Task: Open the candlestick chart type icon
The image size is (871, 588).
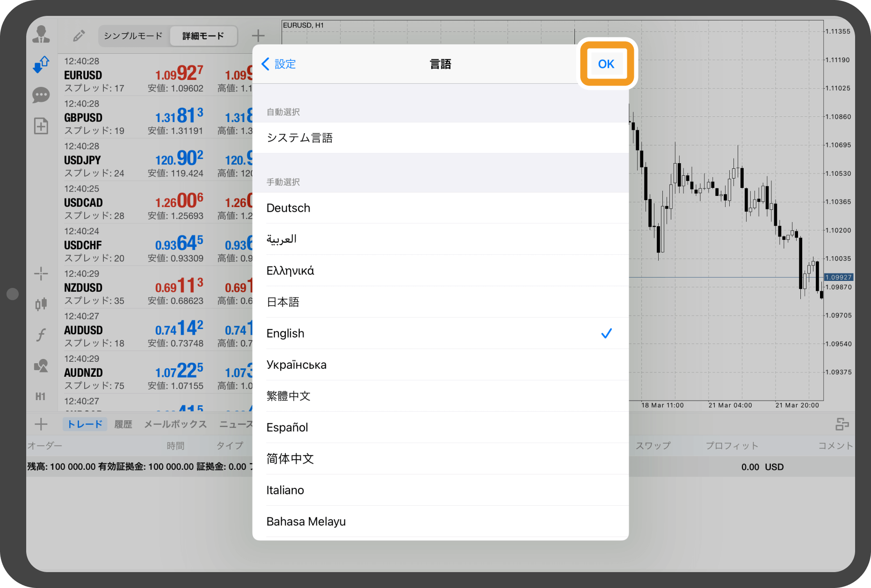Action: click(x=41, y=304)
